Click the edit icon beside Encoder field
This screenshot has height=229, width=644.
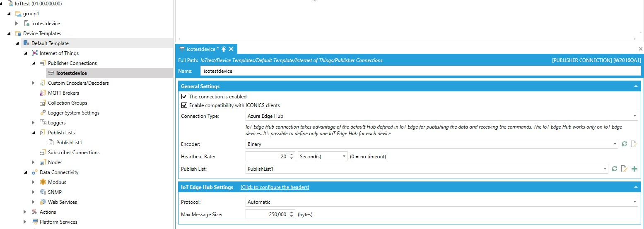[x=634, y=144]
